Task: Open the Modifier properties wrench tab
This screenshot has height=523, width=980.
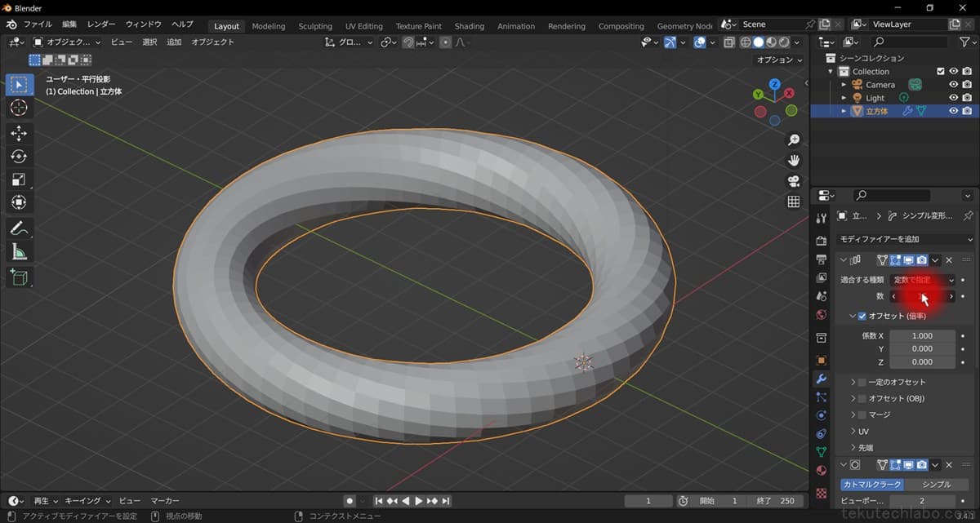Action: click(x=822, y=379)
